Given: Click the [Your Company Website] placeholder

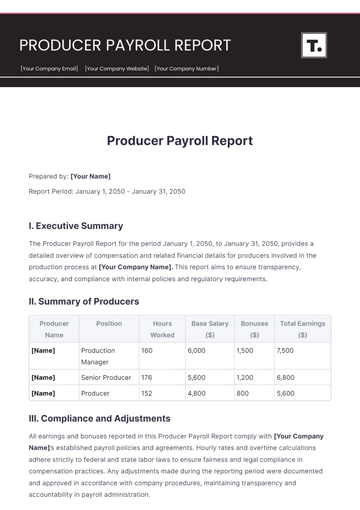Looking at the screenshot, I should click(117, 69).
